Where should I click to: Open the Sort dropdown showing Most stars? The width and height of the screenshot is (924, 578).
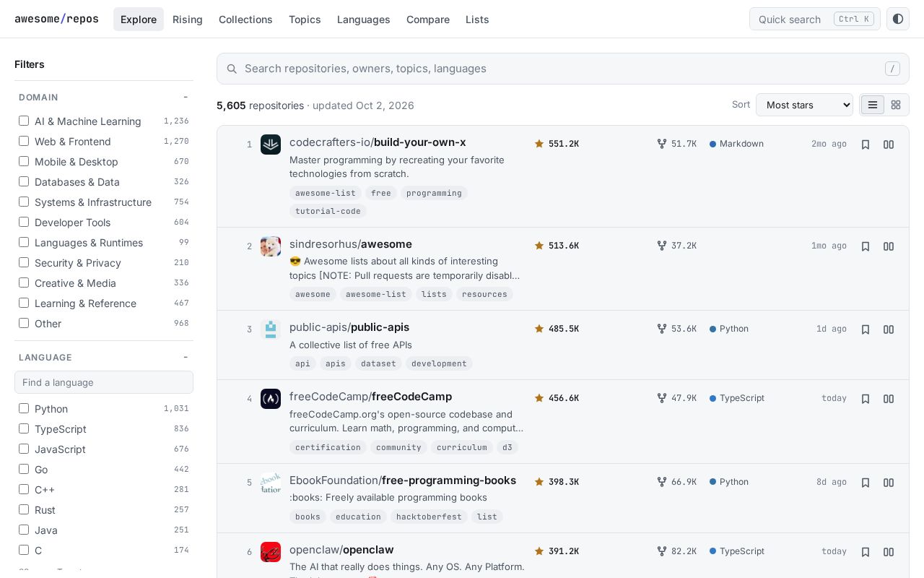(x=804, y=105)
